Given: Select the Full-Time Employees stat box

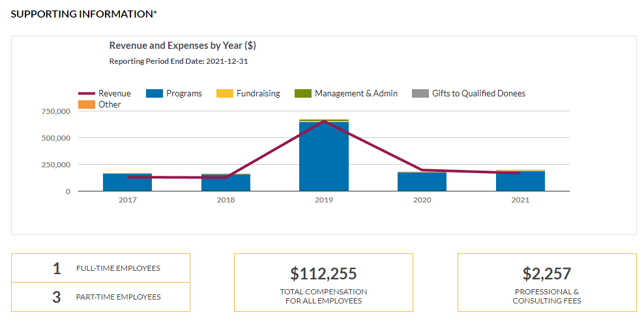Looking at the screenshot, I should 100,268.
